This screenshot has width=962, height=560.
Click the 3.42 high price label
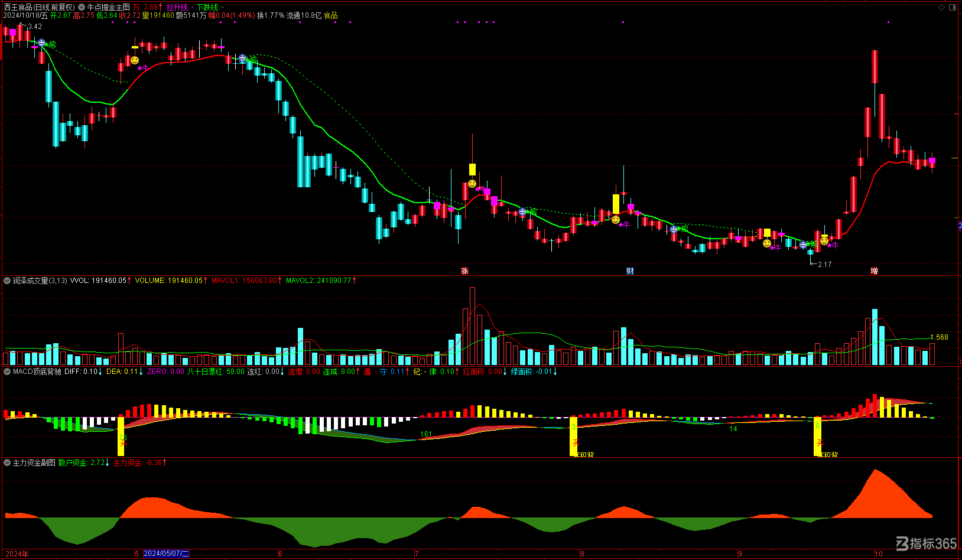[x=35, y=27]
